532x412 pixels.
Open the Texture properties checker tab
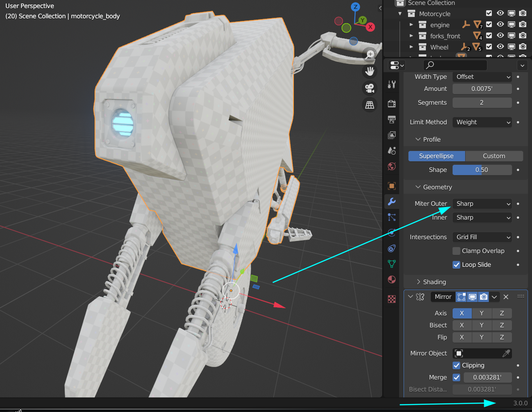pos(392,299)
